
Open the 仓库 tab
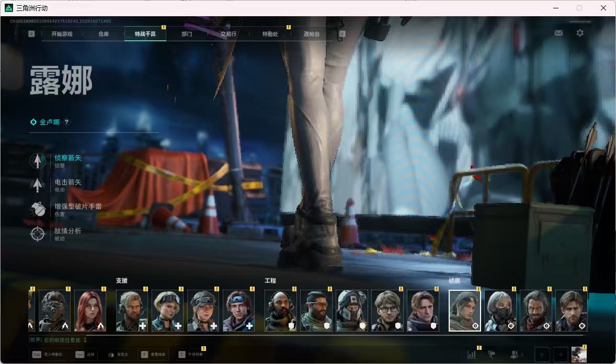(x=104, y=34)
